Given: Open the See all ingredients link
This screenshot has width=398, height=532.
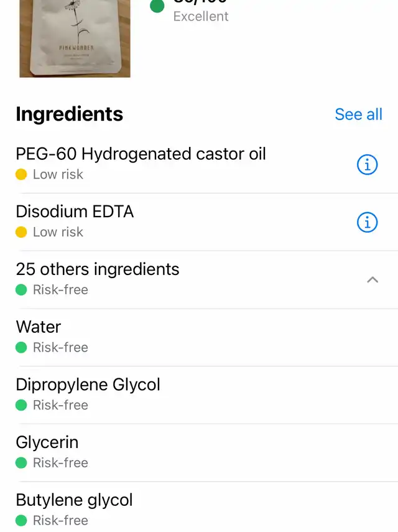Looking at the screenshot, I should tap(359, 114).
